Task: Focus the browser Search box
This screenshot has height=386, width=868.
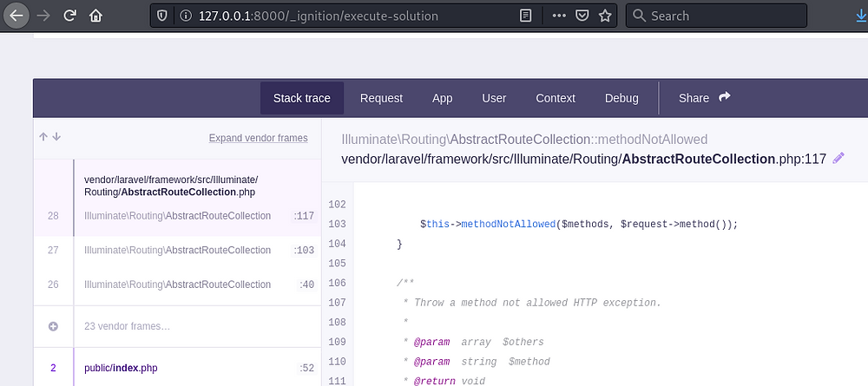Action: click(x=716, y=16)
